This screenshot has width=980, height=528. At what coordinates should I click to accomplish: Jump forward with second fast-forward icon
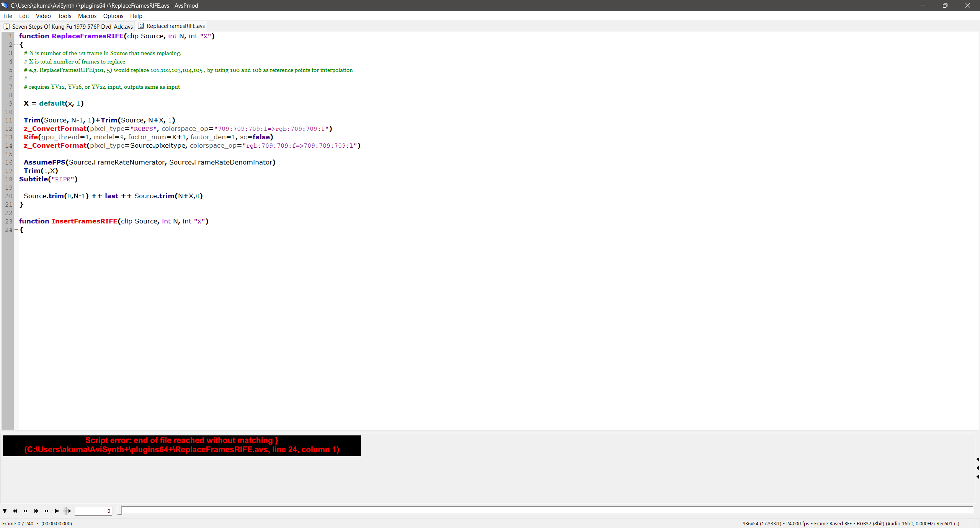tap(46, 511)
